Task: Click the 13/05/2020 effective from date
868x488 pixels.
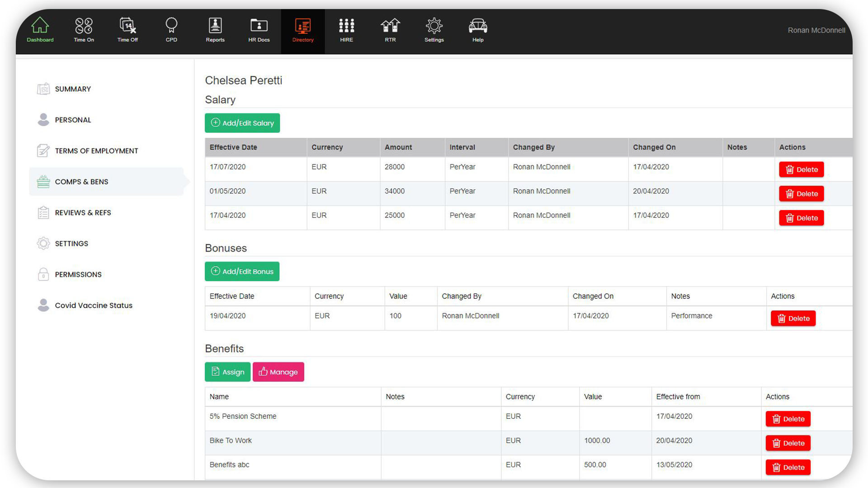Action: tap(674, 465)
